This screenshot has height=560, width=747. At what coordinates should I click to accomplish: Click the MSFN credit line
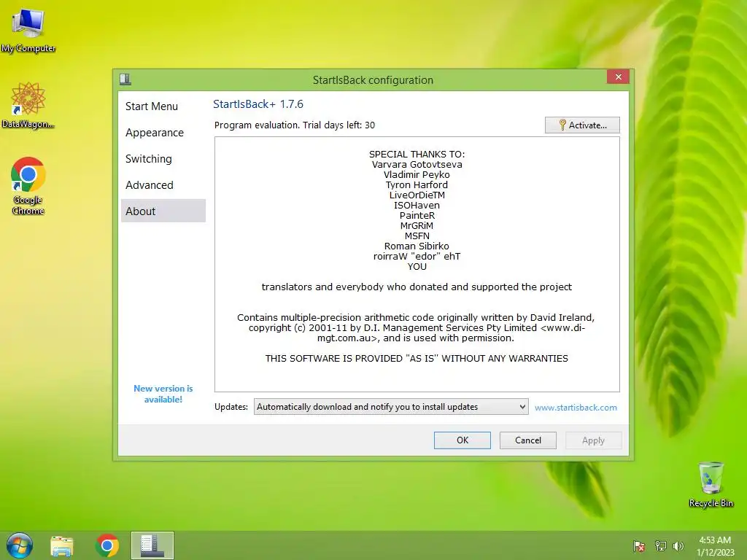(x=417, y=236)
